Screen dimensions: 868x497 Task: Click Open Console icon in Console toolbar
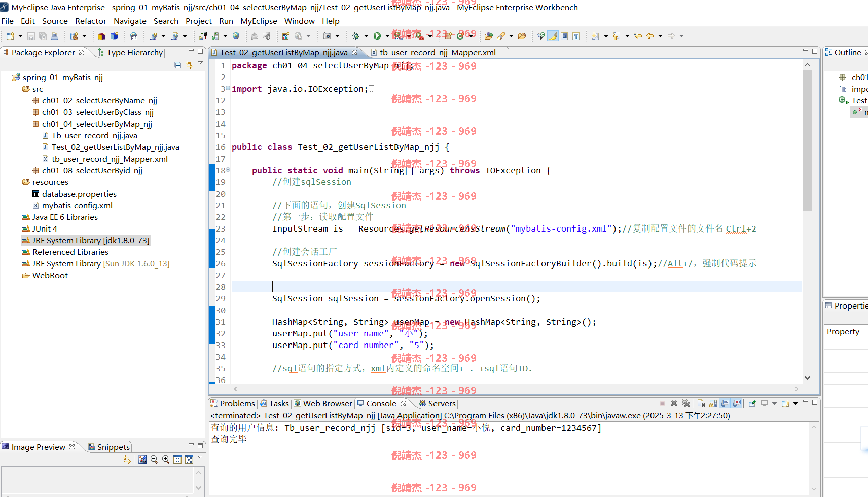pos(785,403)
